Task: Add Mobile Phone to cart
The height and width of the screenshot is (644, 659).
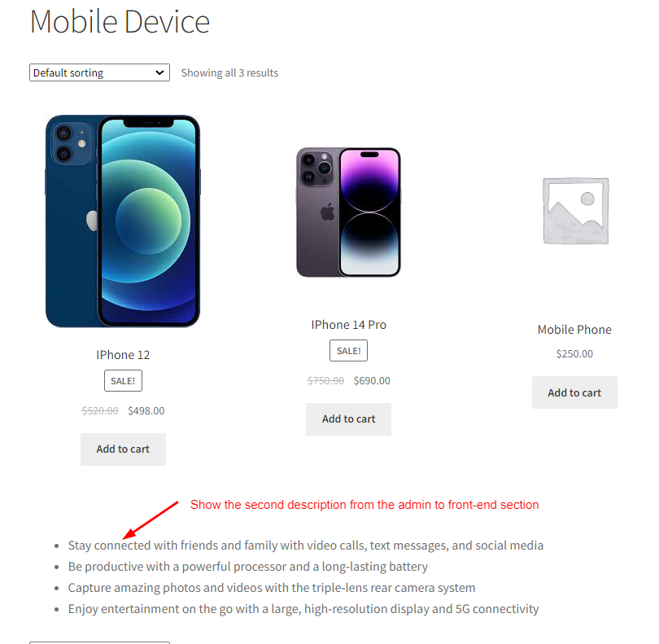Action: [x=574, y=392]
